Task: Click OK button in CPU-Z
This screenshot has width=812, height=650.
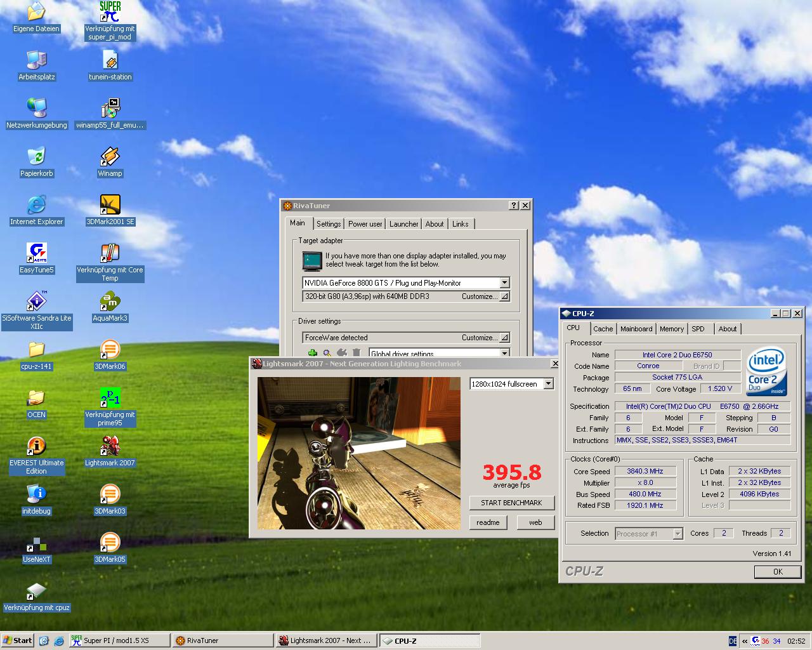Action: click(x=778, y=571)
